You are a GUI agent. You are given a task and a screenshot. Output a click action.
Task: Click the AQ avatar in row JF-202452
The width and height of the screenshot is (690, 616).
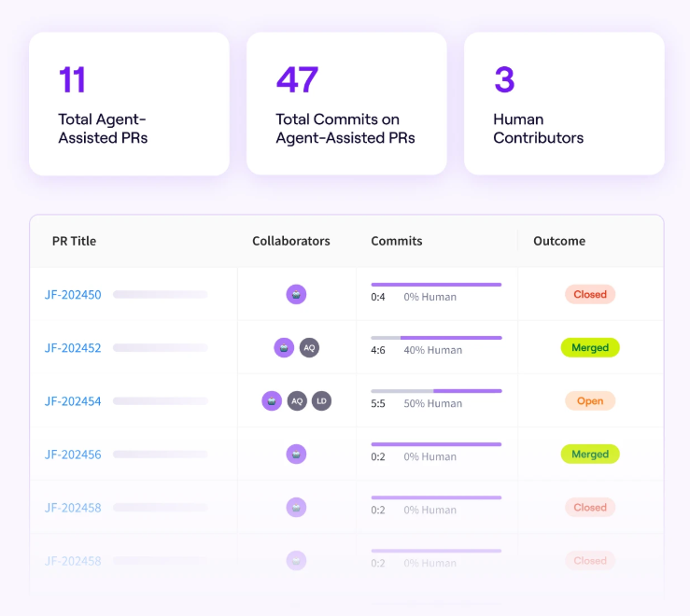tap(309, 347)
